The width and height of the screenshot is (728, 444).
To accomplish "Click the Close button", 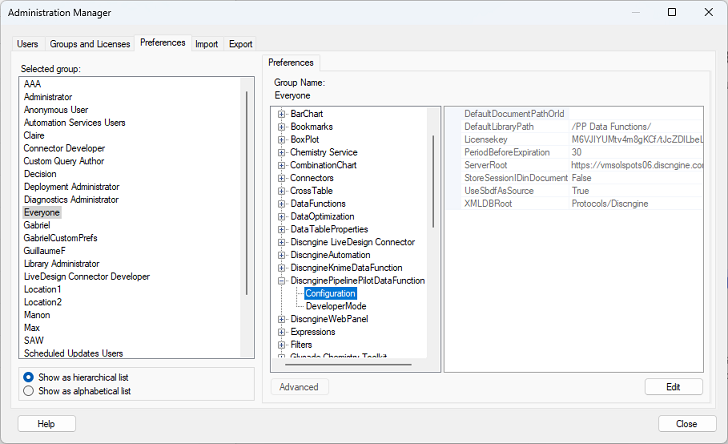I will pos(687,424).
